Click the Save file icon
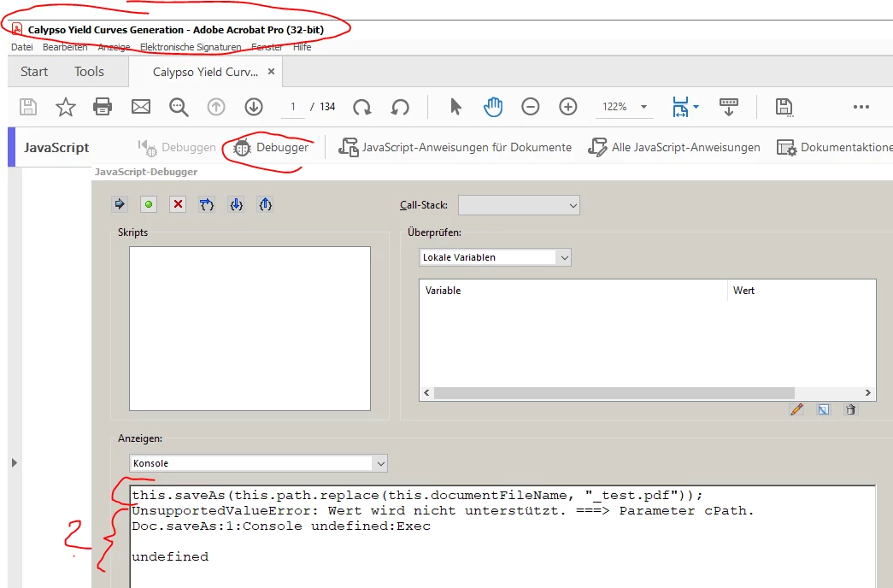The height and width of the screenshot is (588, 893). pos(28,107)
